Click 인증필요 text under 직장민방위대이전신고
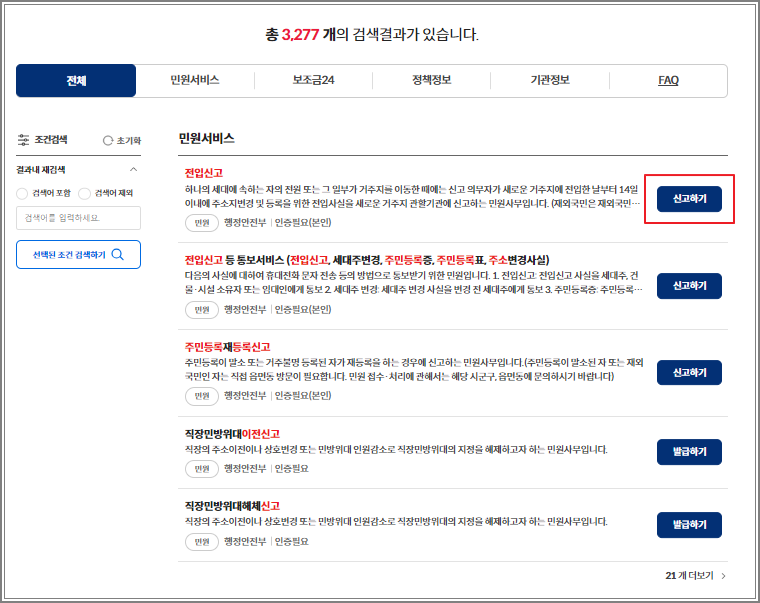This screenshot has width=760, height=603. click(x=291, y=469)
